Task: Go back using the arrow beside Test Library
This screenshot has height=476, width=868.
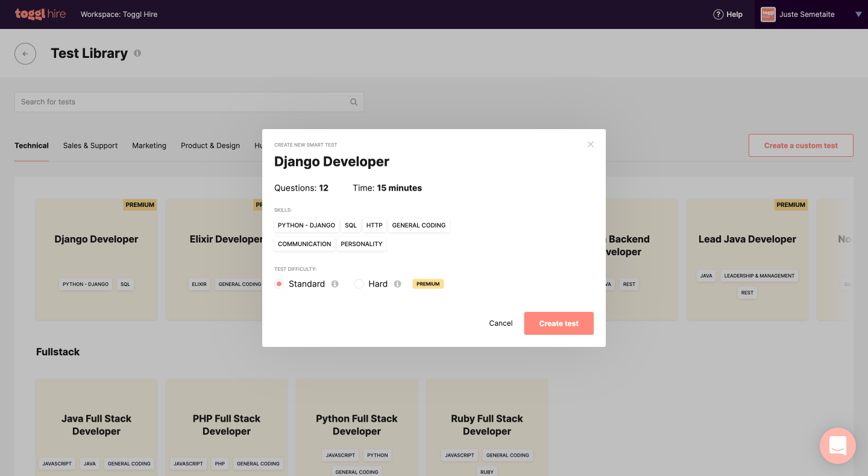Action: pos(25,54)
